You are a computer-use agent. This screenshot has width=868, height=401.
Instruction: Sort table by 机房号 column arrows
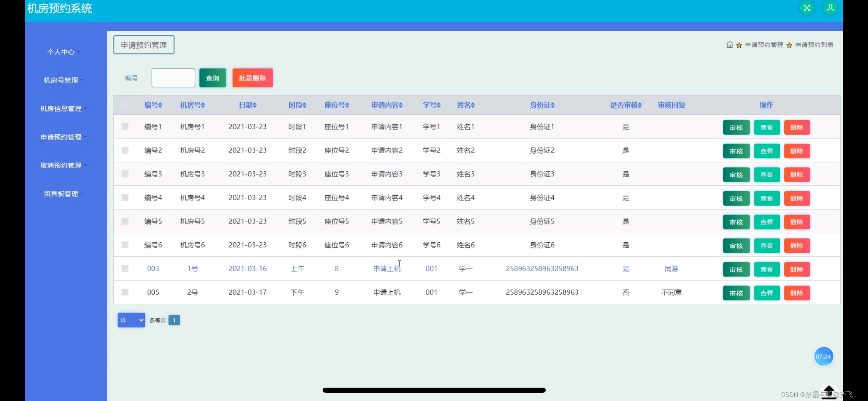(203, 105)
